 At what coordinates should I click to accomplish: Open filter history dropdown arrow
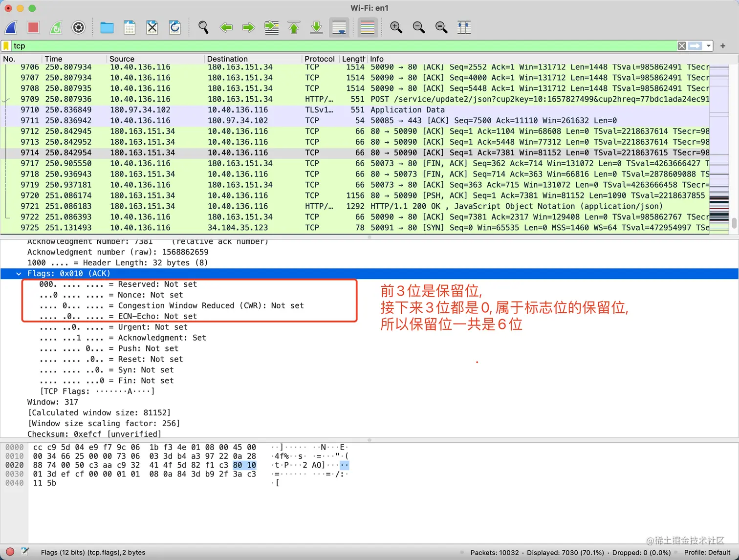point(708,46)
